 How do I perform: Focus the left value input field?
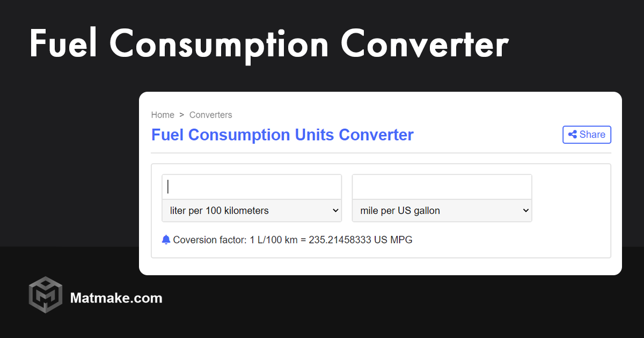pyautogui.click(x=252, y=187)
